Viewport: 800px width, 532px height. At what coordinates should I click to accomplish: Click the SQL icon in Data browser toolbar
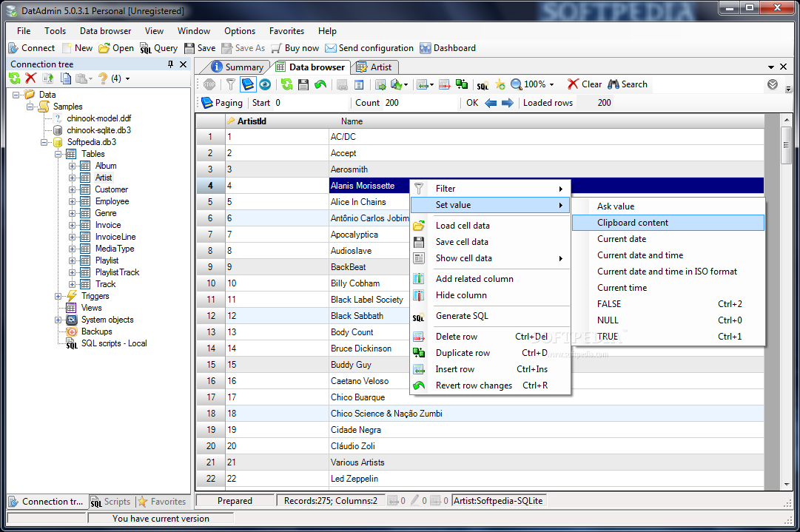[483, 86]
